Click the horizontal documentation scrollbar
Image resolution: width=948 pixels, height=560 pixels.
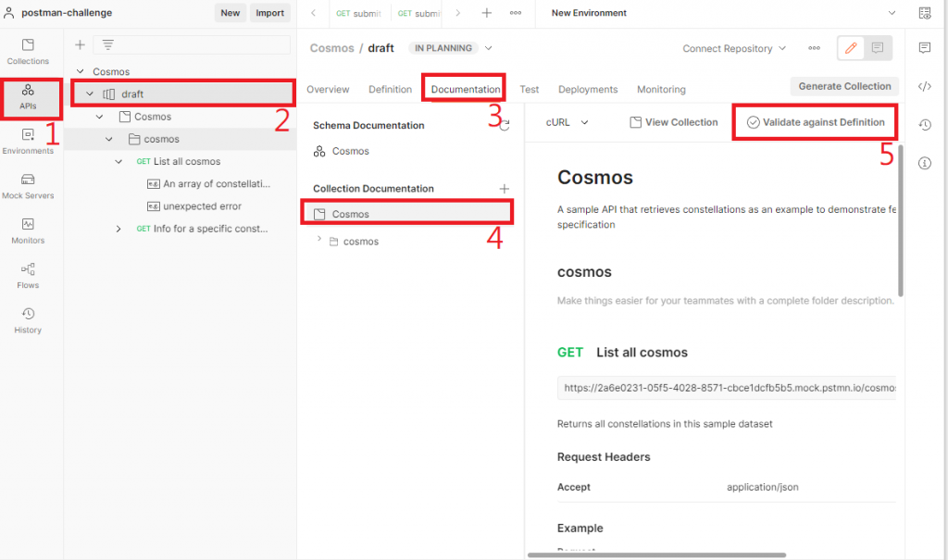[x=656, y=554]
